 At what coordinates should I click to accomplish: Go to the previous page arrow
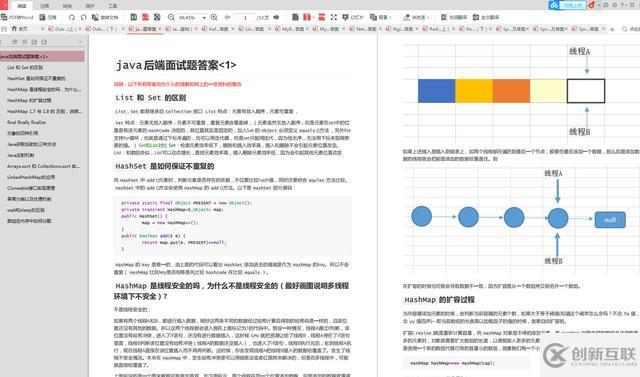(x=227, y=17)
